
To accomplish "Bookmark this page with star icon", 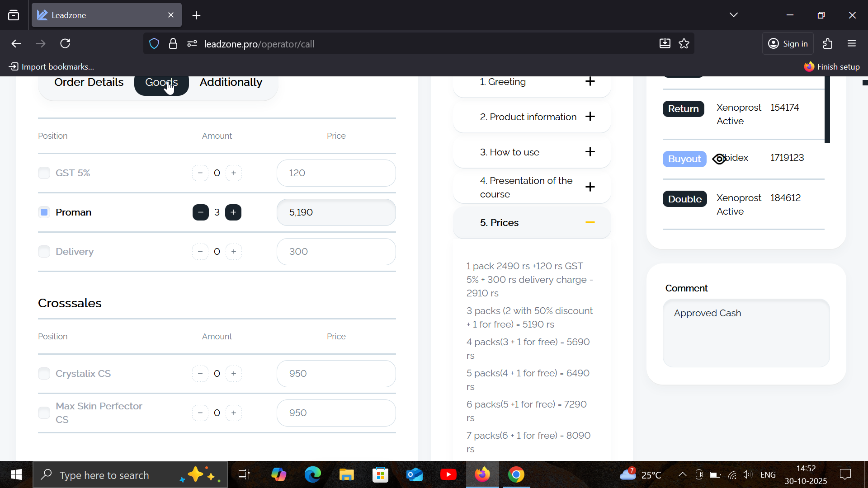I will point(684,44).
